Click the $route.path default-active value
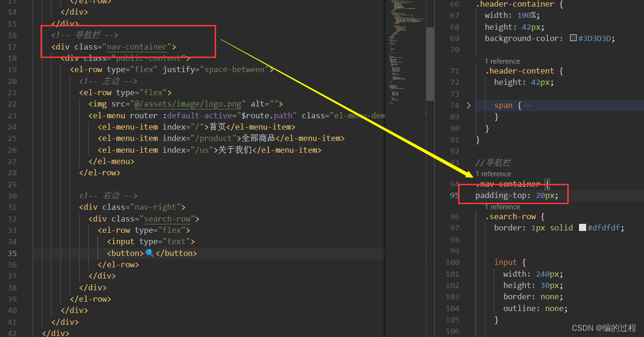 (x=268, y=115)
